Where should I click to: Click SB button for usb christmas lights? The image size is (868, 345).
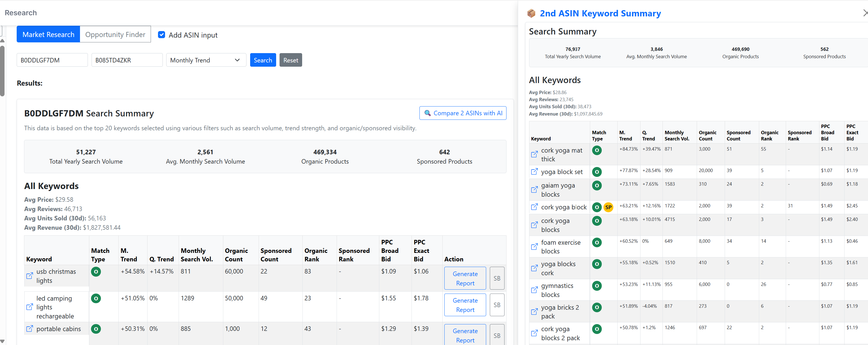497,278
